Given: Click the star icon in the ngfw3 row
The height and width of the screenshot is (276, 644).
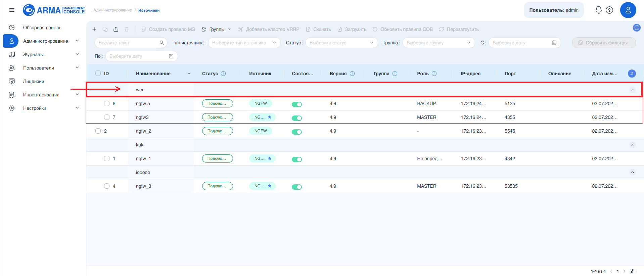Looking at the screenshot, I should 270,117.
